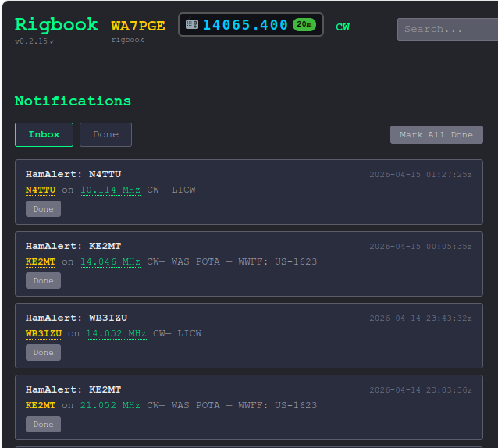The width and height of the screenshot is (498, 448).
Task: Switch to the Done tab
Action: pyautogui.click(x=105, y=134)
